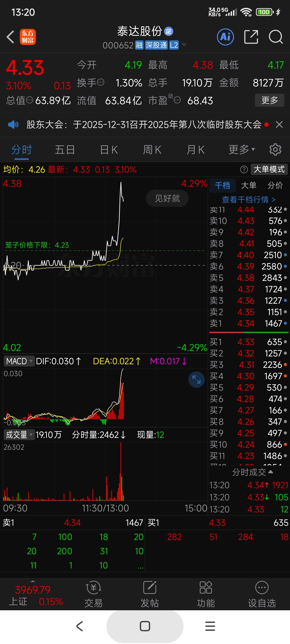This screenshot has width=290, height=644.
Task: Tap the 卖7 row at 4.40
Action: 248,255
